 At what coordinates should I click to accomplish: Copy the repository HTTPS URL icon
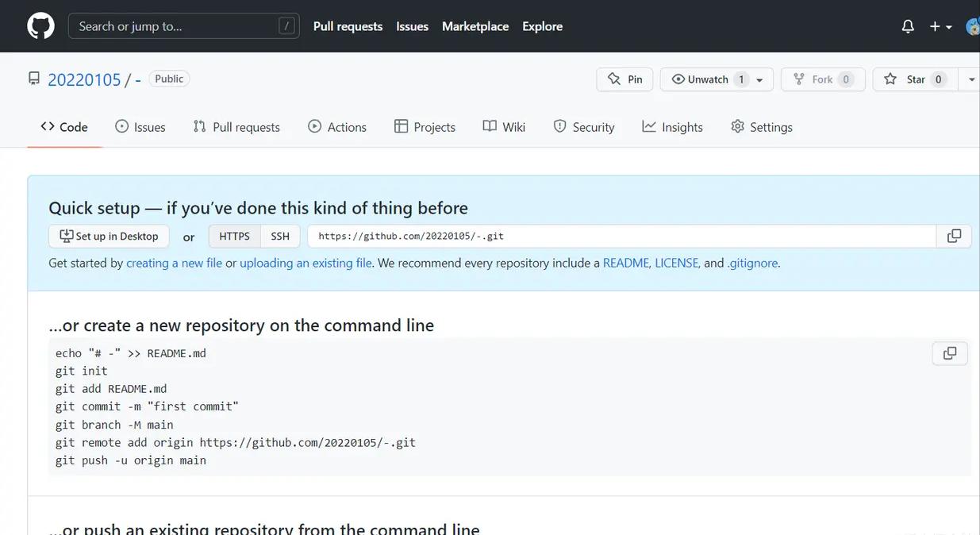coord(954,236)
